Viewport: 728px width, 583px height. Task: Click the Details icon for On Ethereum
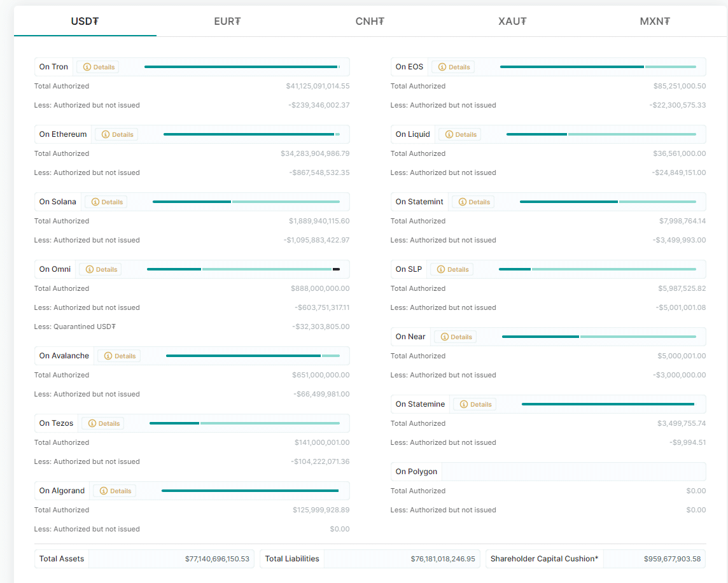(106, 134)
